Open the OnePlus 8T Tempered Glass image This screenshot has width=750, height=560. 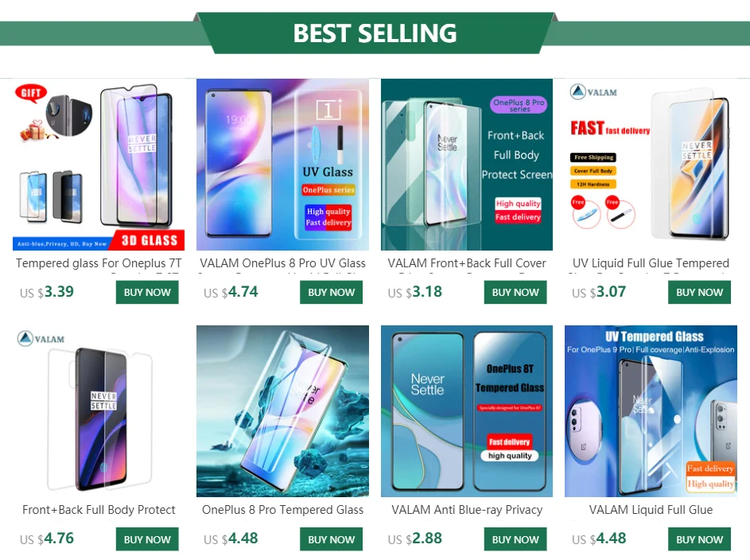point(467,411)
